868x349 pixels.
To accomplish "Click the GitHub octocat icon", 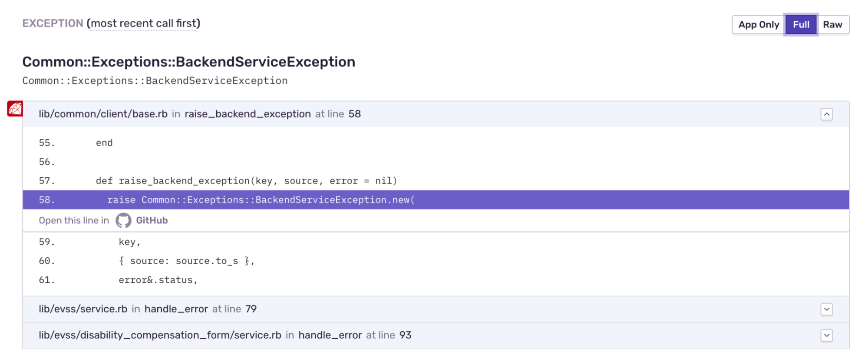I will [x=123, y=220].
